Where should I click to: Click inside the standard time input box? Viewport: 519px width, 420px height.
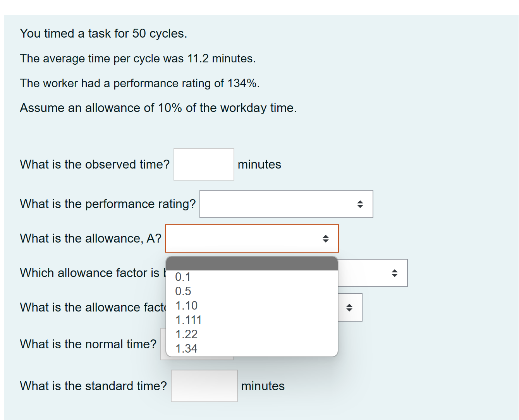coord(204,386)
